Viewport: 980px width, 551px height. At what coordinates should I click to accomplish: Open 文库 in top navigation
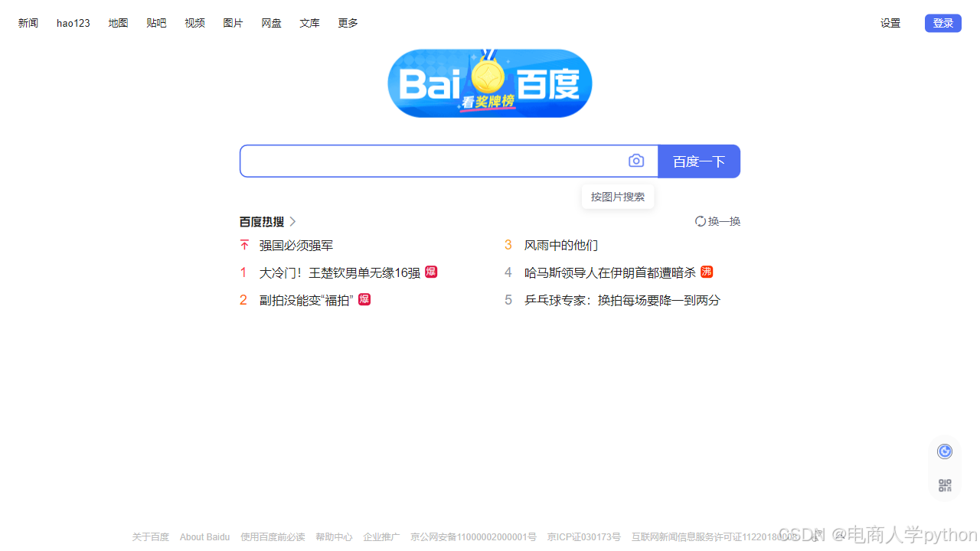pos(309,23)
